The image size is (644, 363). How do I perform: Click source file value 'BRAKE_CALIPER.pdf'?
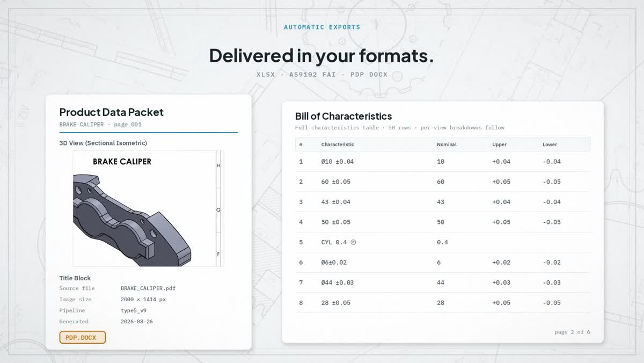148,288
